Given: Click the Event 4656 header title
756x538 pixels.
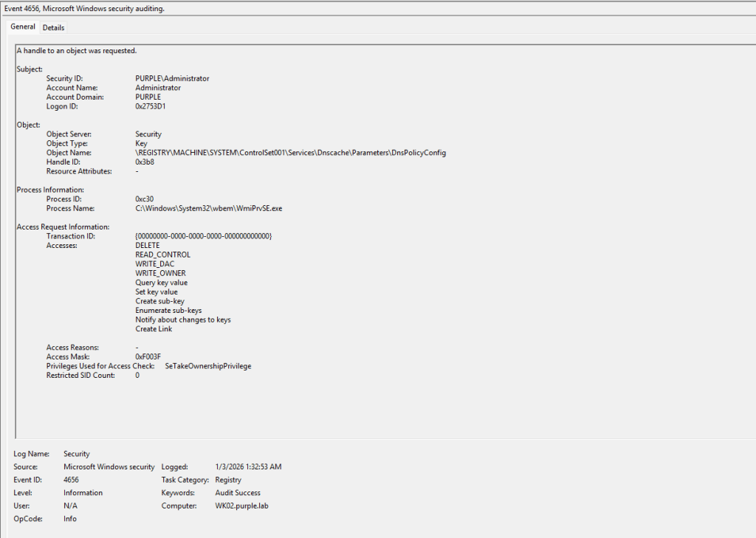Looking at the screenshot, I should (85, 8).
